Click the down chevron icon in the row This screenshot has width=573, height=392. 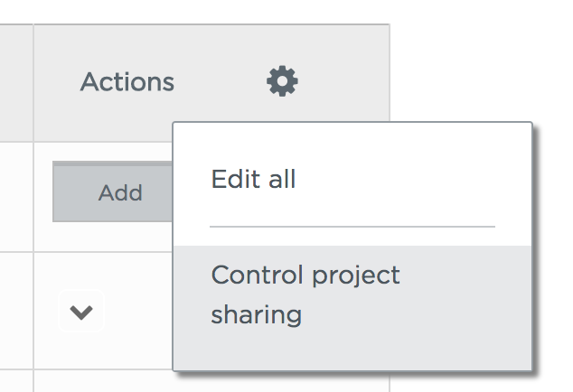(81, 312)
